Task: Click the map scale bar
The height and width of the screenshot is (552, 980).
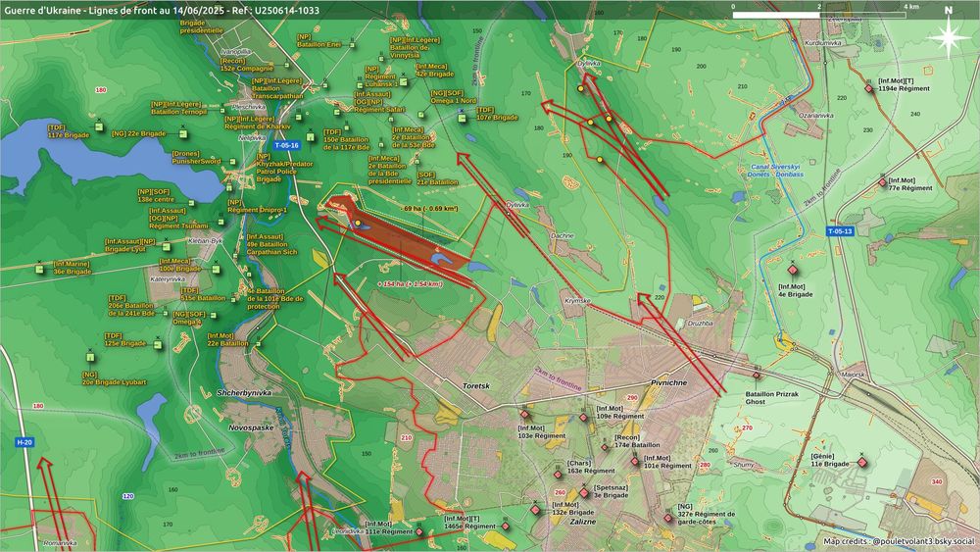Action: coord(819,14)
